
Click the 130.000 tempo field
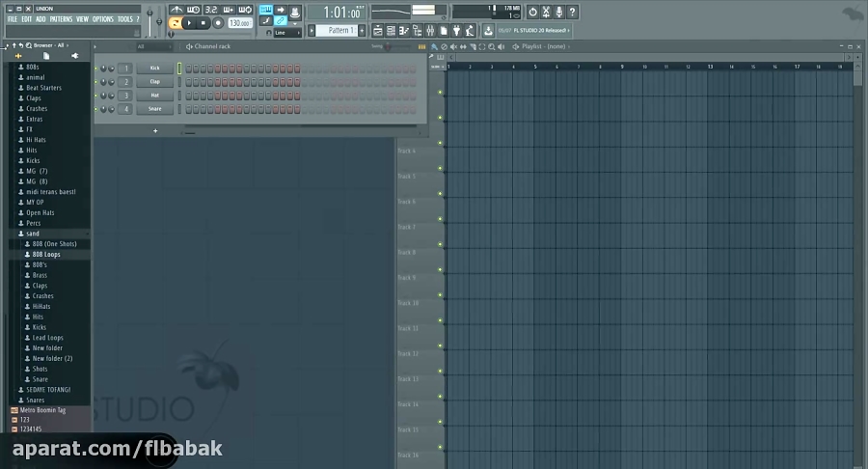point(240,23)
